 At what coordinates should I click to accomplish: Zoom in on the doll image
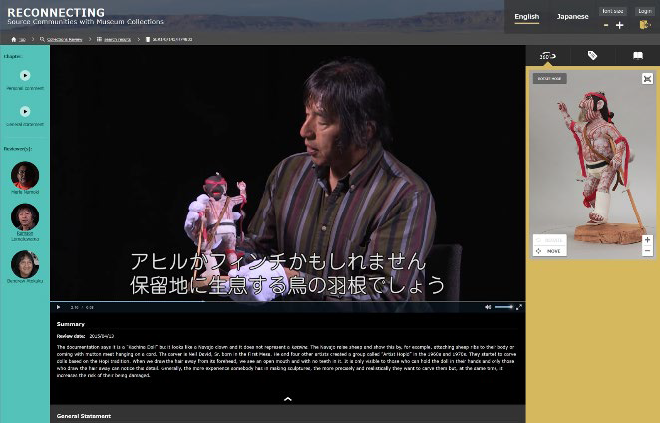click(647, 239)
